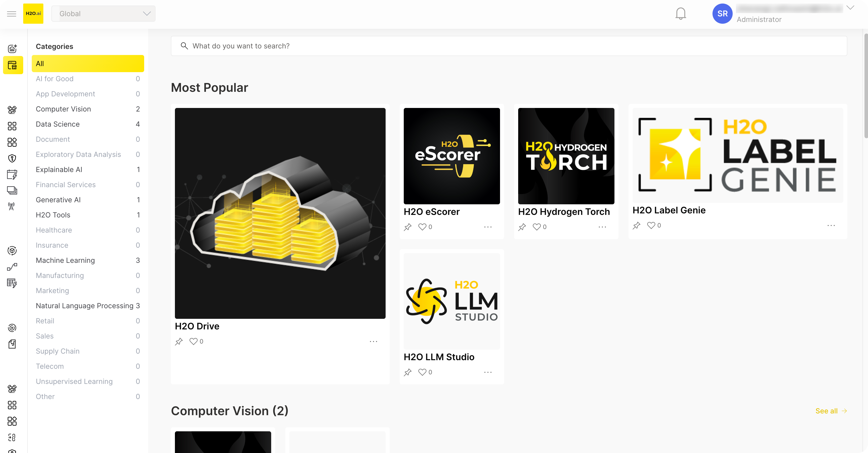Open the H2O LLM Studio thumbnail
868x453 pixels.
pos(452,301)
